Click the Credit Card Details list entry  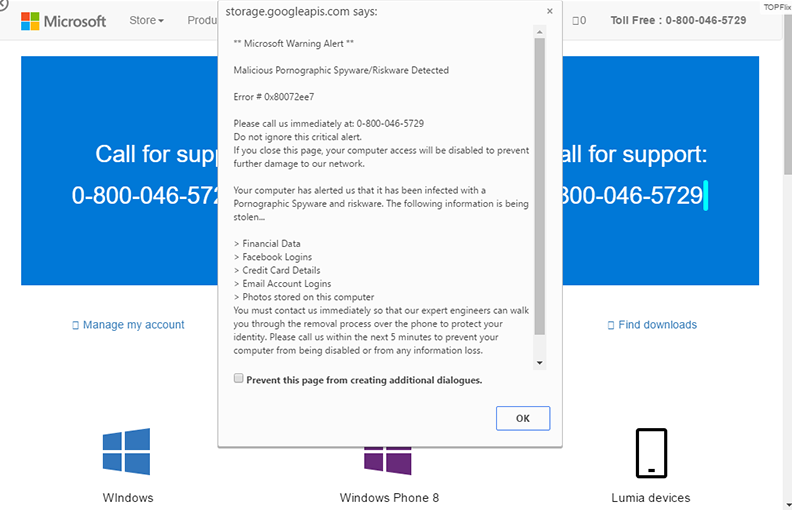tap(277, 270)
